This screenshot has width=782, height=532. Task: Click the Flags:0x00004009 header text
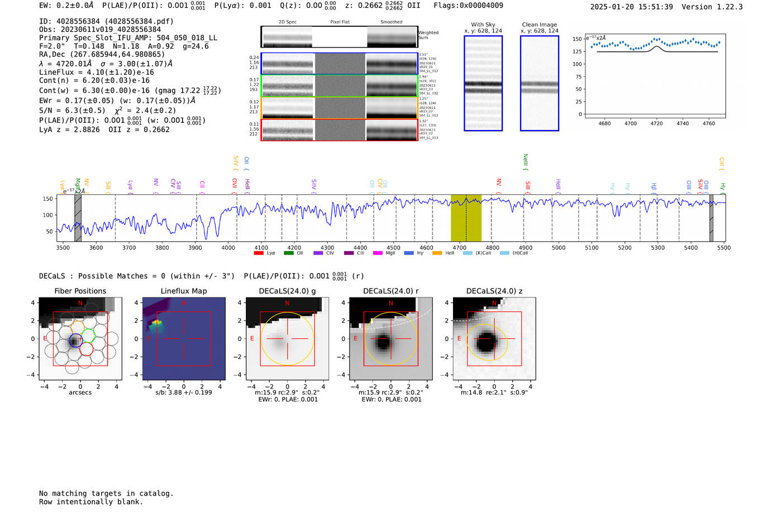(x=468, y=6)
